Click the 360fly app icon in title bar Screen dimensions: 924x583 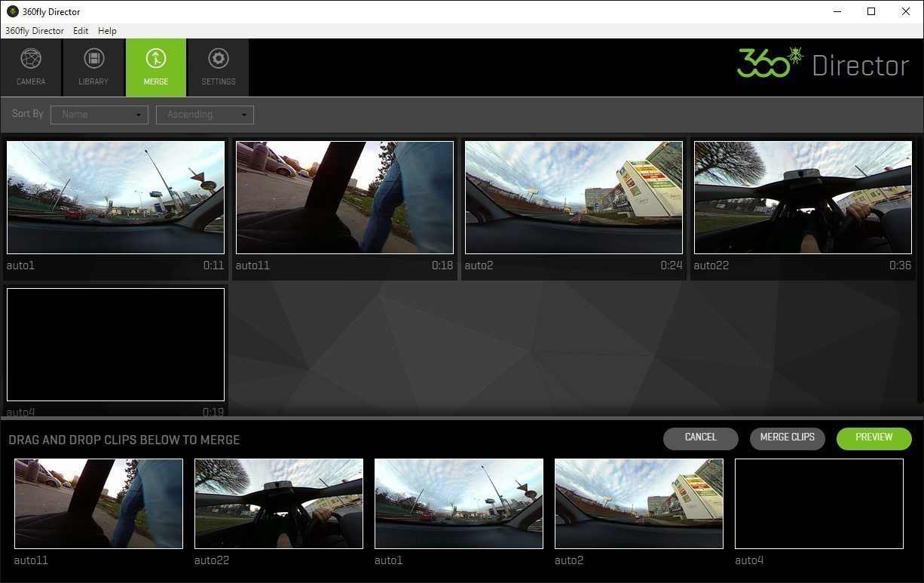pyautogui.click(x=12, y=11)
